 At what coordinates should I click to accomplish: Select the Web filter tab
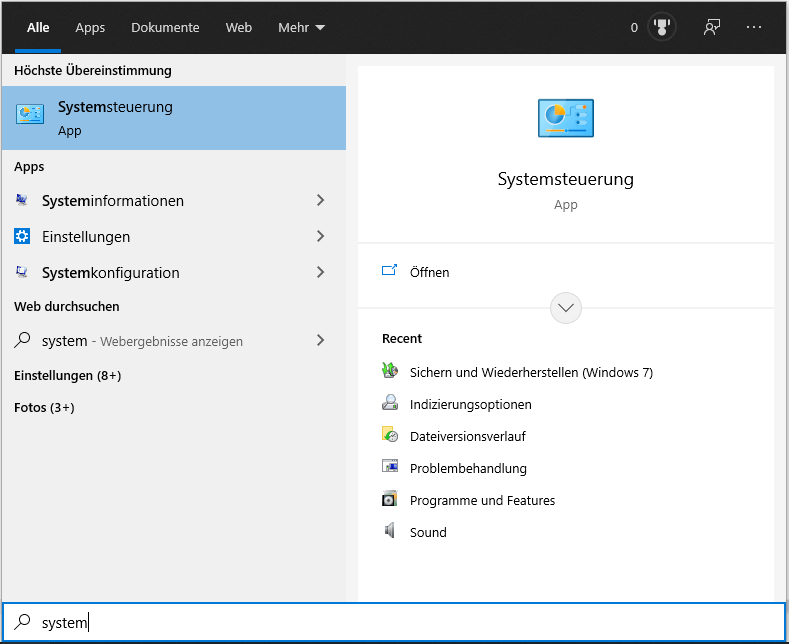coord(239,27)
